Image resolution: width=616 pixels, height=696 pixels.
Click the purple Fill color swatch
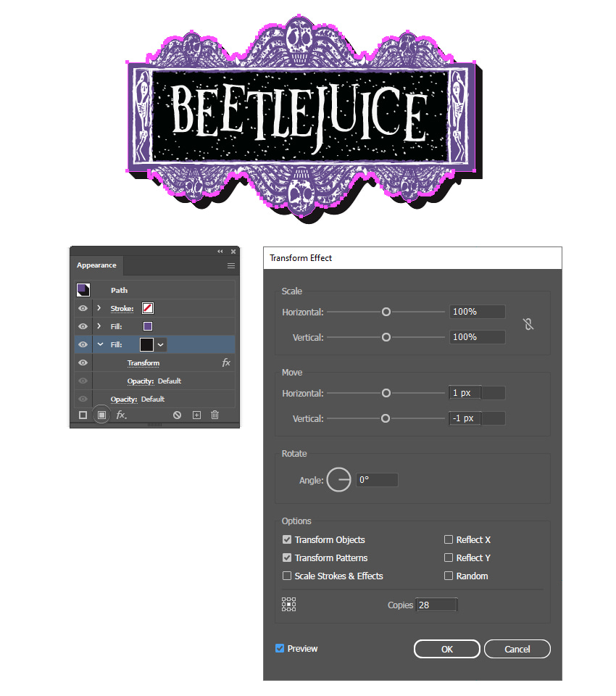pos(148,326)
